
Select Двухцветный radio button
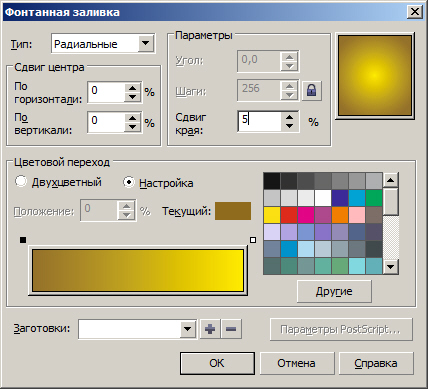point(21,182)
